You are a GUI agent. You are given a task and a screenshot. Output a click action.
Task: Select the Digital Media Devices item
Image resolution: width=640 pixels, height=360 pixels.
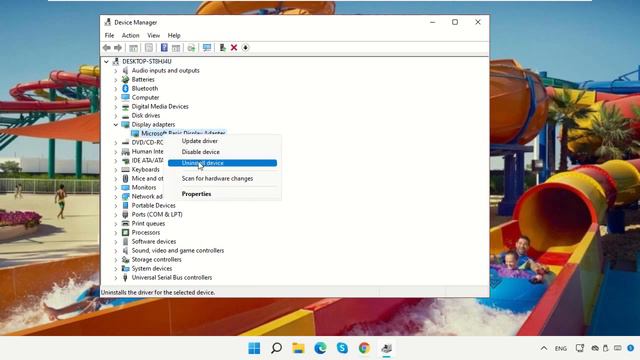tap(160, 107)
